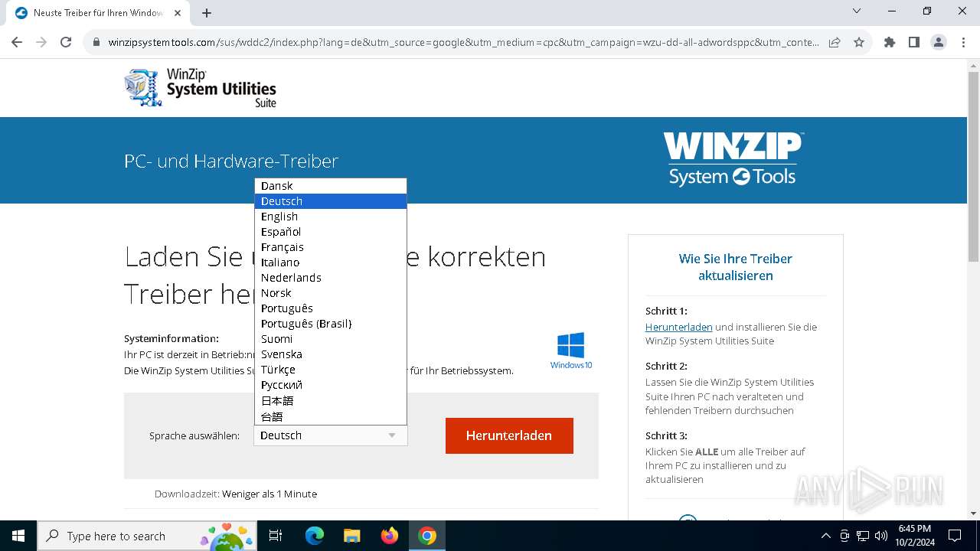
Task: Select Svenska from the language list
Action: (x=331, y=354)
